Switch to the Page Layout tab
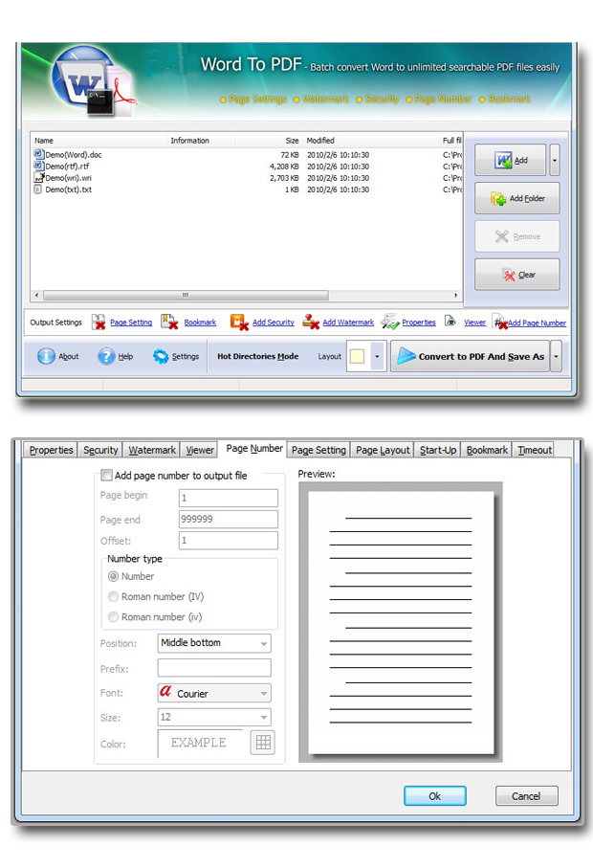This screenshot has height=868, width=593. 383,450
